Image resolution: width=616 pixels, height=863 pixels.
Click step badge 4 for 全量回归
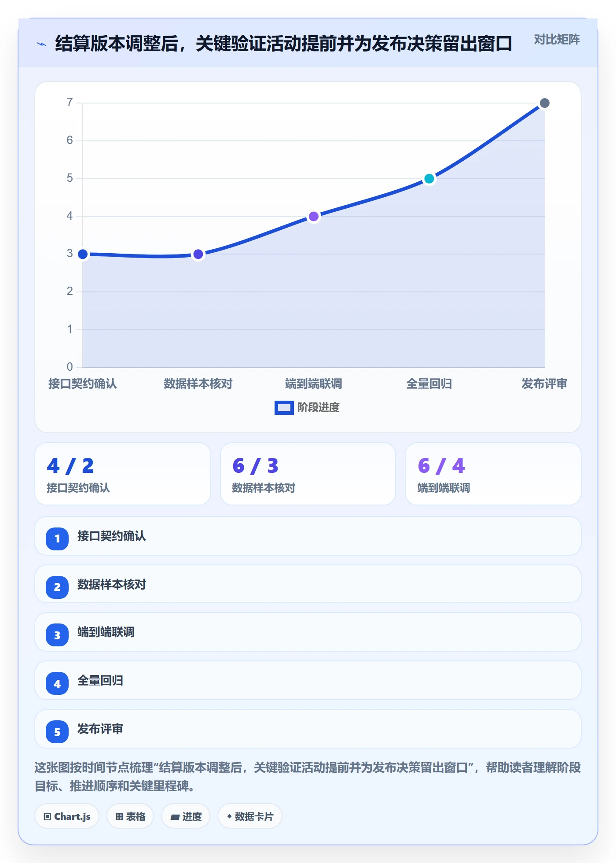(x=57, y=683)
